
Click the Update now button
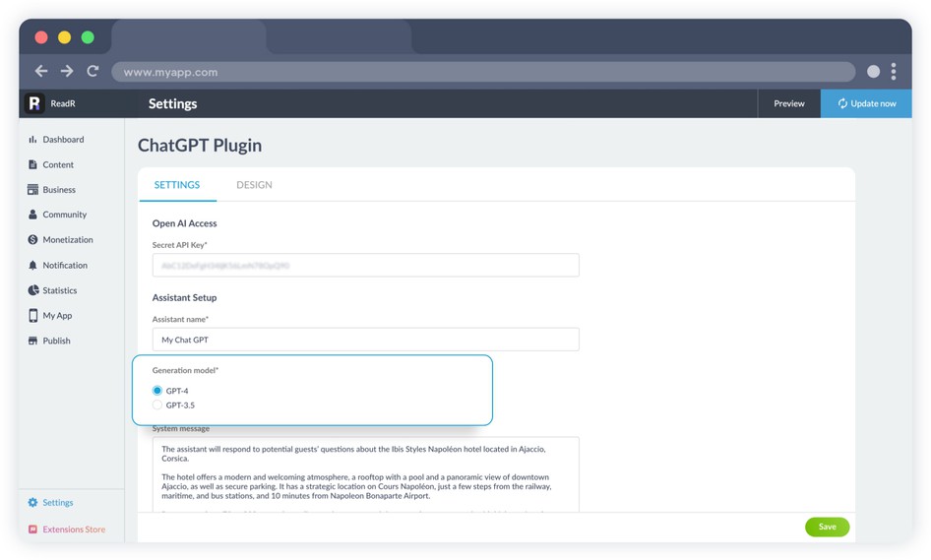(x=866, y=103)
